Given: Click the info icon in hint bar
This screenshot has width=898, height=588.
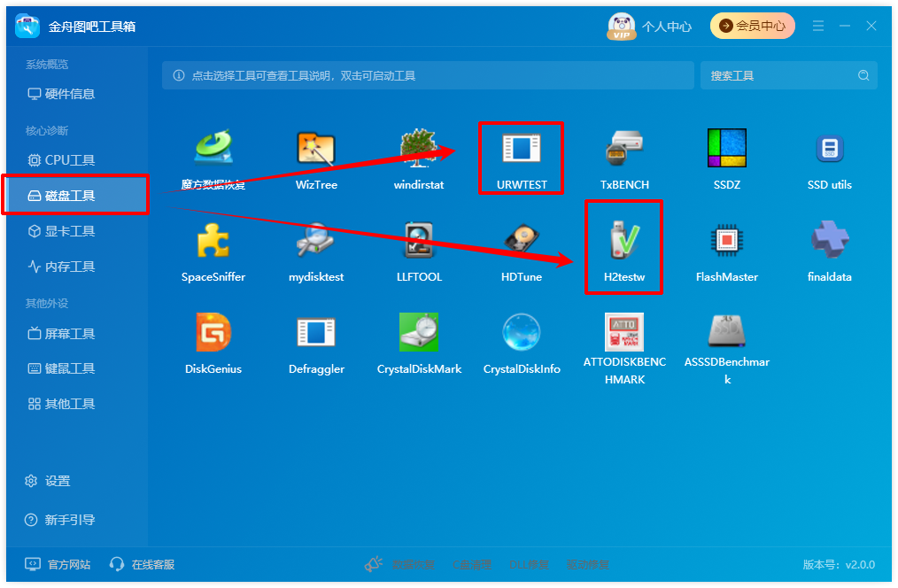Looking at the screenshot, I should click(x=179, y=75).
